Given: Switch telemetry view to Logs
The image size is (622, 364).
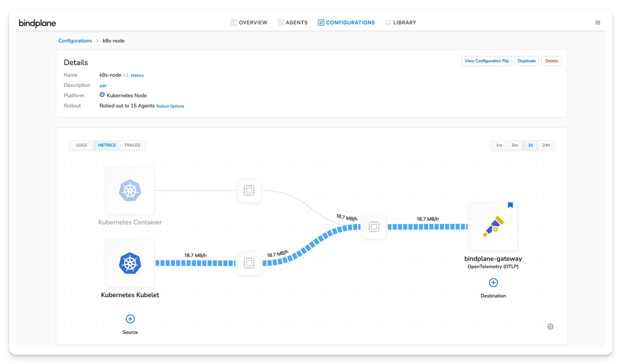Looking at the screenshot, I should click(82, 145).
